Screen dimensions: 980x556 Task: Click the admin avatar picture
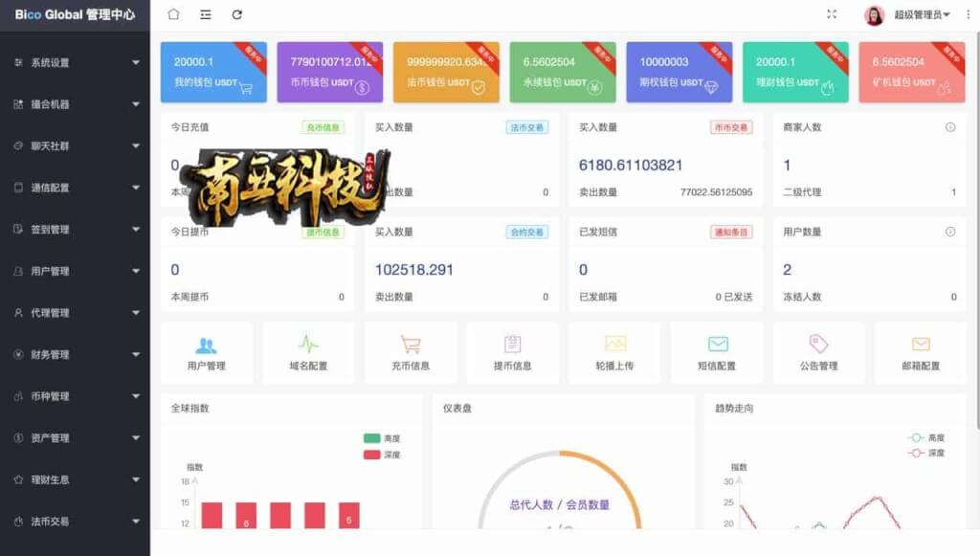coord(874,15)
